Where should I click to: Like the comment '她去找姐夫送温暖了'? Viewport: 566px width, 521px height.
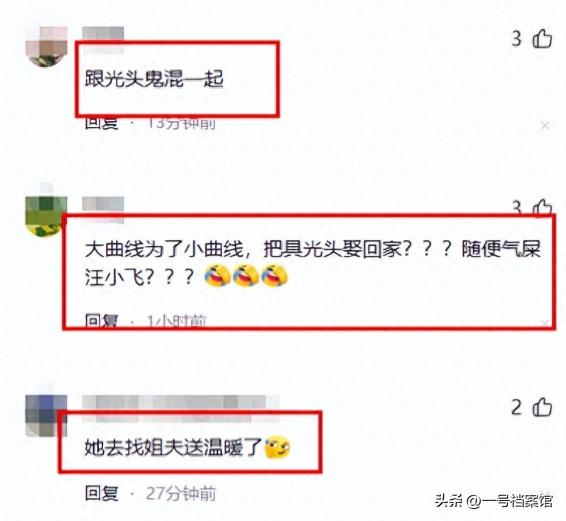(x=542, y=407)
